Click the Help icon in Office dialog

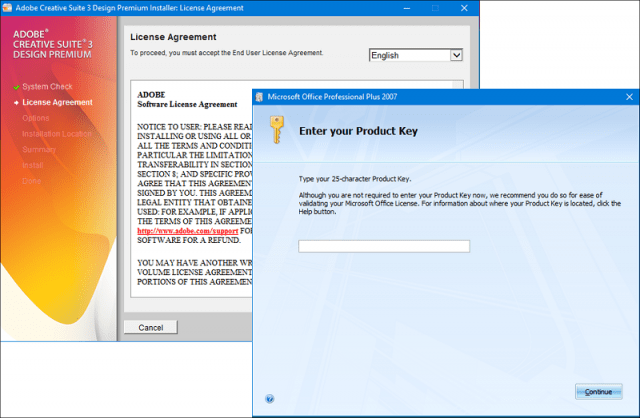269,399
